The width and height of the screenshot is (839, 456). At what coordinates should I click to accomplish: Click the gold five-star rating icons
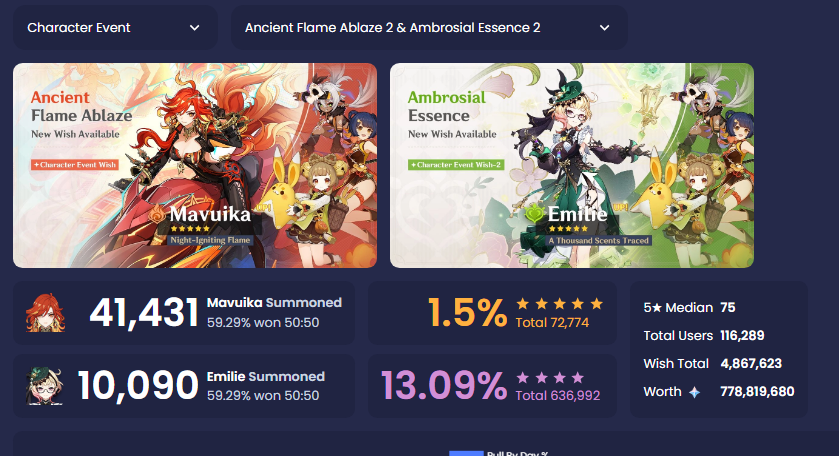[x=559, y=304]
